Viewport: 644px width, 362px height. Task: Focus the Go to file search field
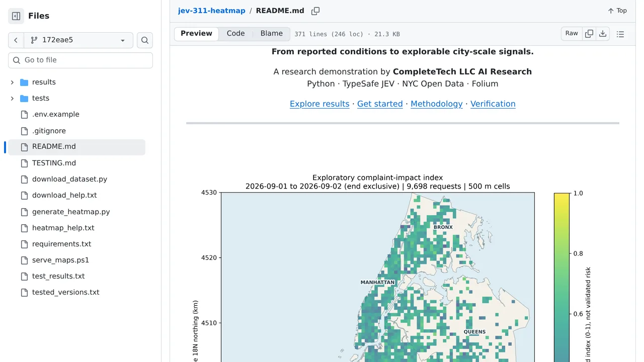80,60
